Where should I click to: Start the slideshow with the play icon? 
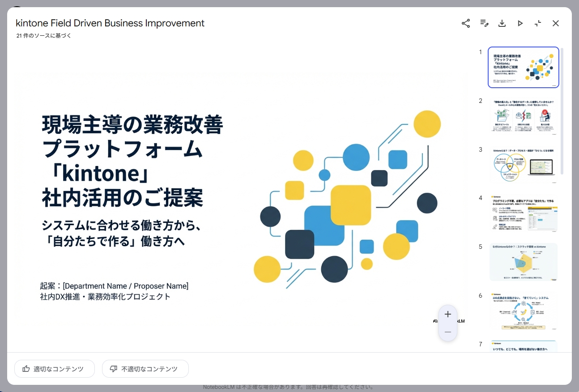tap(520, 23)
